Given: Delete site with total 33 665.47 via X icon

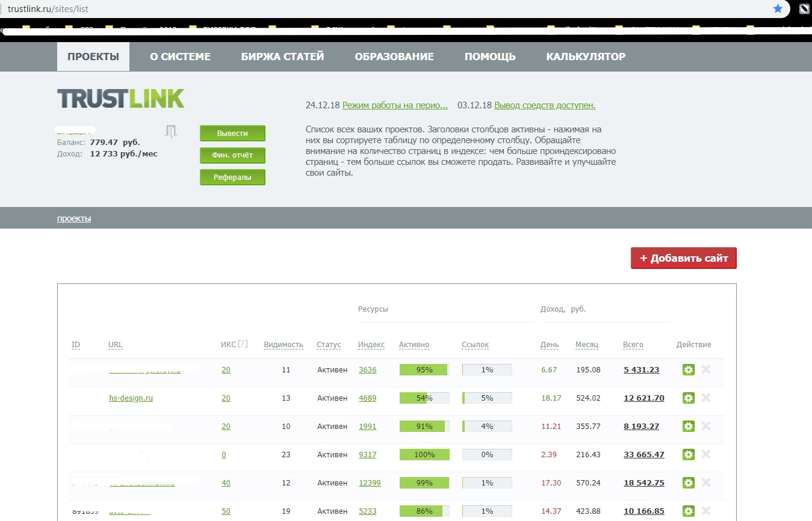Looking at the screenshot, I should [x=706, y=454].
